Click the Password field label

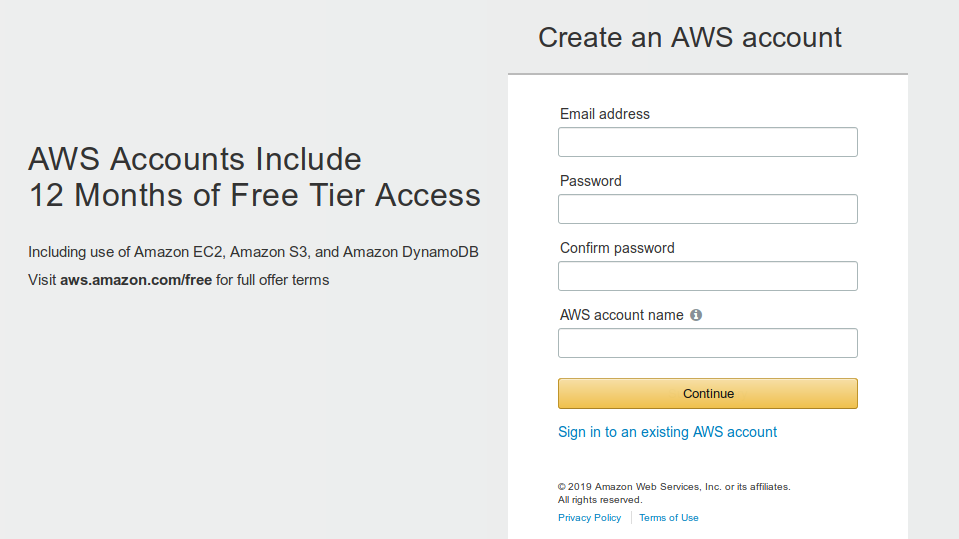591,181
